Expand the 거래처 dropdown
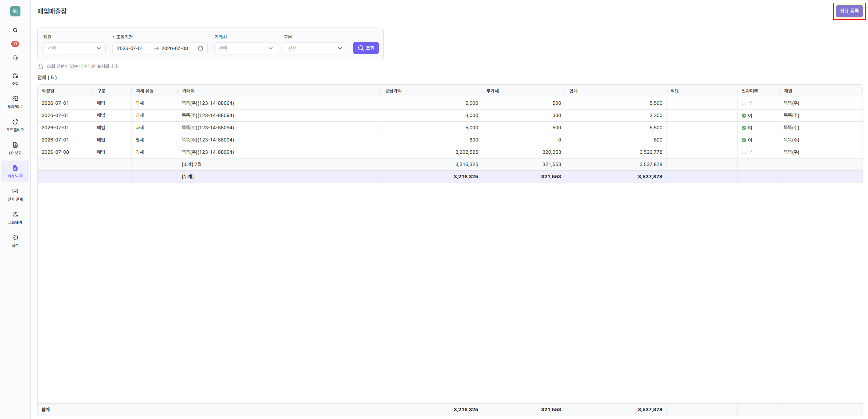This screenshot has height=419, width=868. [246, 48]
